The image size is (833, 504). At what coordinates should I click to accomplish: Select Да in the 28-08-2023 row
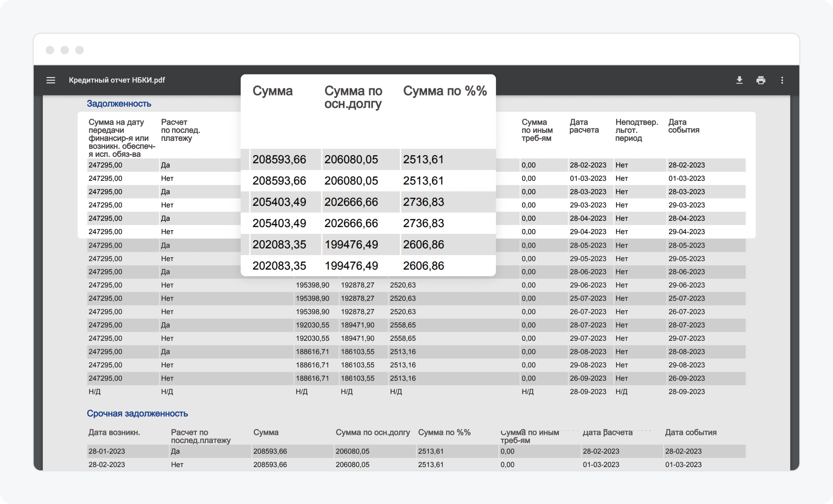pyautogui.click(x=165, y=352)
